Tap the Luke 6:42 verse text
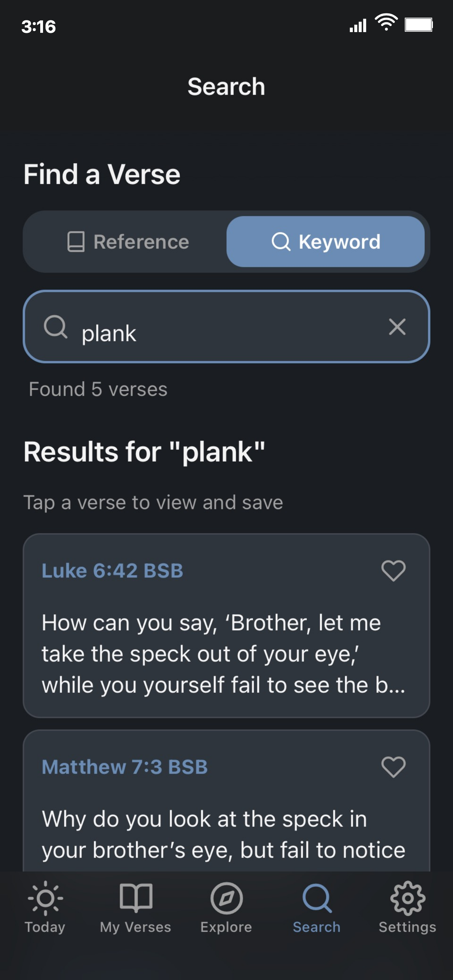Viewport: 453px width, 980px height. click(x=224, y=654)
